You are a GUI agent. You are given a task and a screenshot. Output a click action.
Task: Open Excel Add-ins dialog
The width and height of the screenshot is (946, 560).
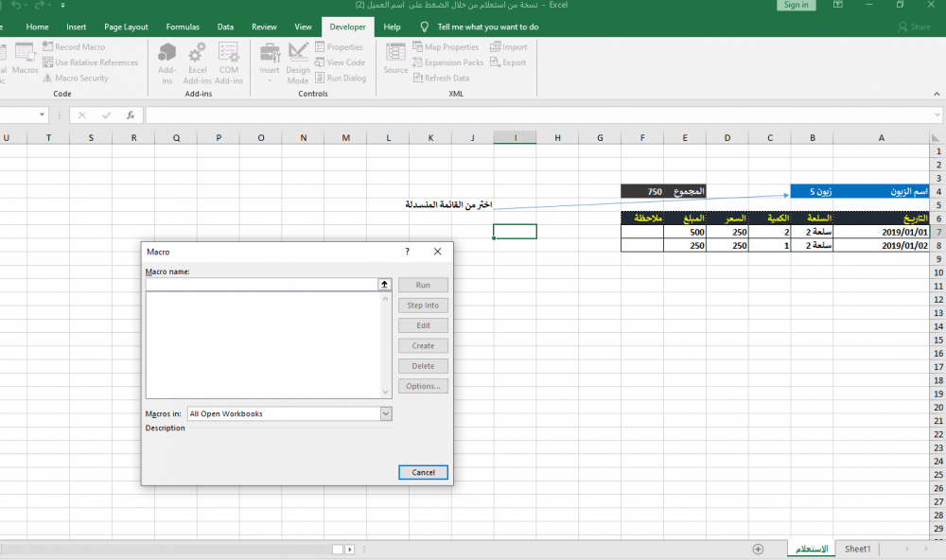coord(198,63)
